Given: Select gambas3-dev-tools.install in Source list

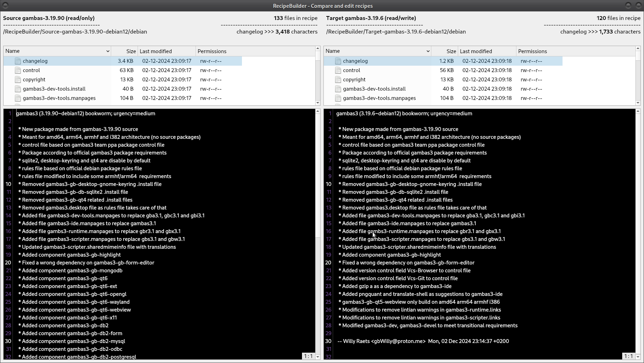Looking at the screenshot, I should [x=54, y=89].
